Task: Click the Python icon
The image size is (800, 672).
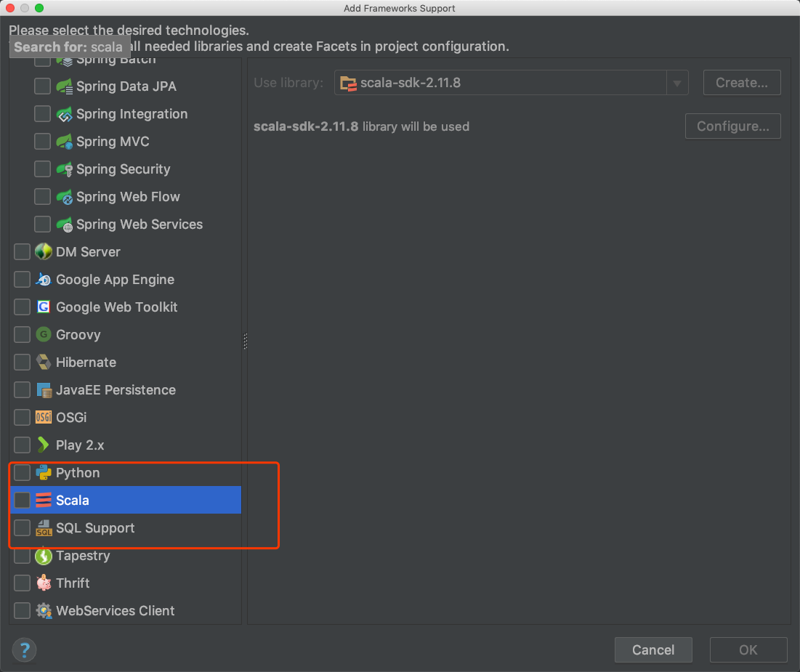Action: coord(44,472)
